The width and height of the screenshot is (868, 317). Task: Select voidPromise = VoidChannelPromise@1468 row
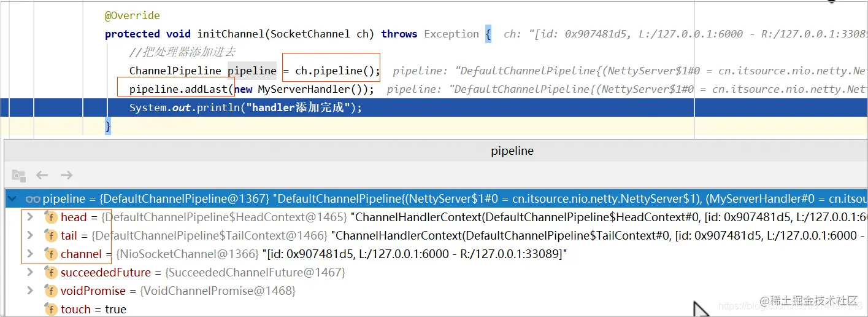pyautogui.click(x=436, y=291)
